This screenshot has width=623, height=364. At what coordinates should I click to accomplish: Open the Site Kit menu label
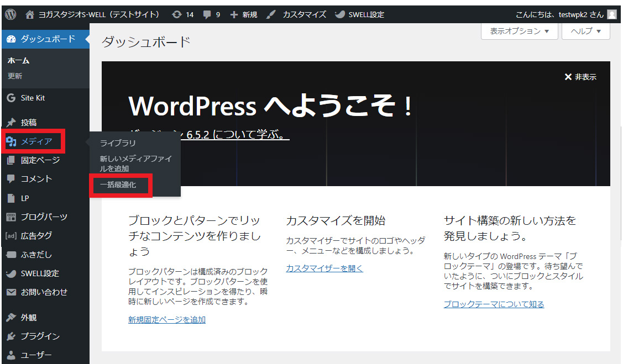point(33,98)
